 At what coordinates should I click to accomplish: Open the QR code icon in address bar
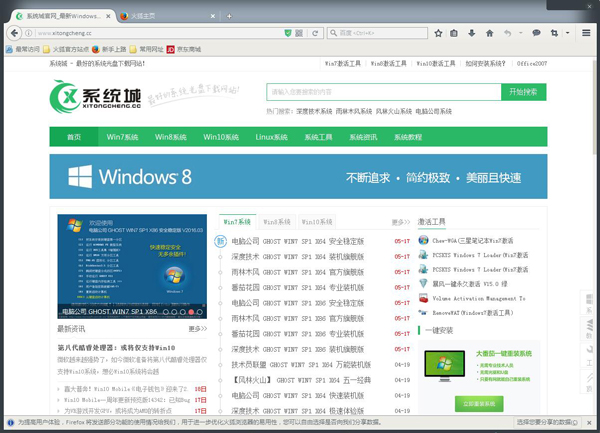coord(299,33)
